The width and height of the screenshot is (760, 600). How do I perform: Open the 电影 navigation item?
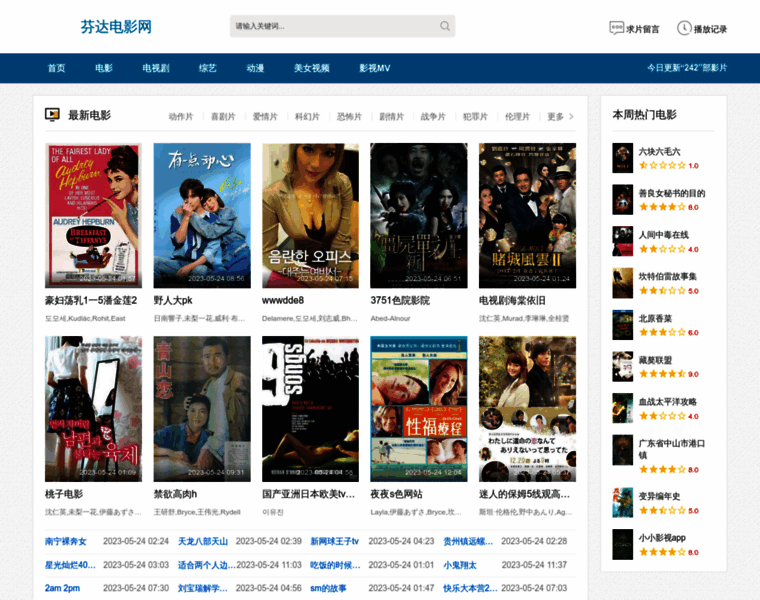(104, 68)
